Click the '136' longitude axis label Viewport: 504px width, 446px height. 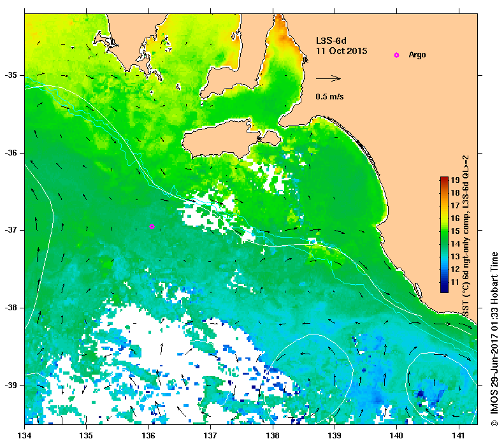click(x=148, y=436)
